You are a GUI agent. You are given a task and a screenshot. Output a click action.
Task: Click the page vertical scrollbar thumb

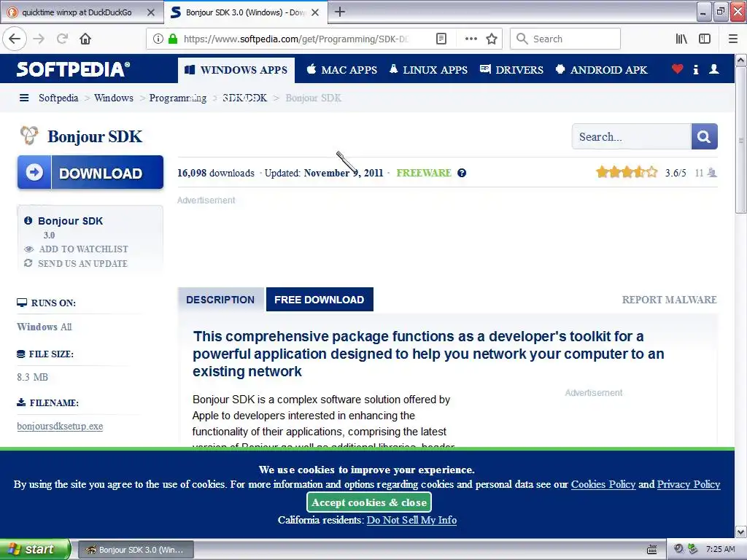tap(741, 140)
